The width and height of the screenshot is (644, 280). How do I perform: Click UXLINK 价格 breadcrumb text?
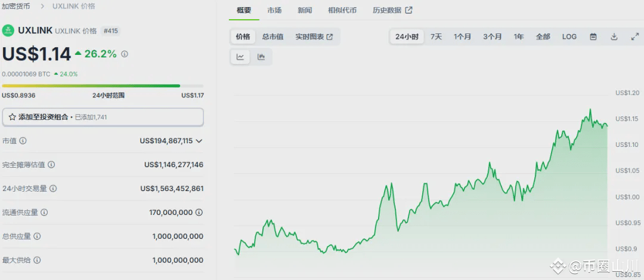[73, 6]
